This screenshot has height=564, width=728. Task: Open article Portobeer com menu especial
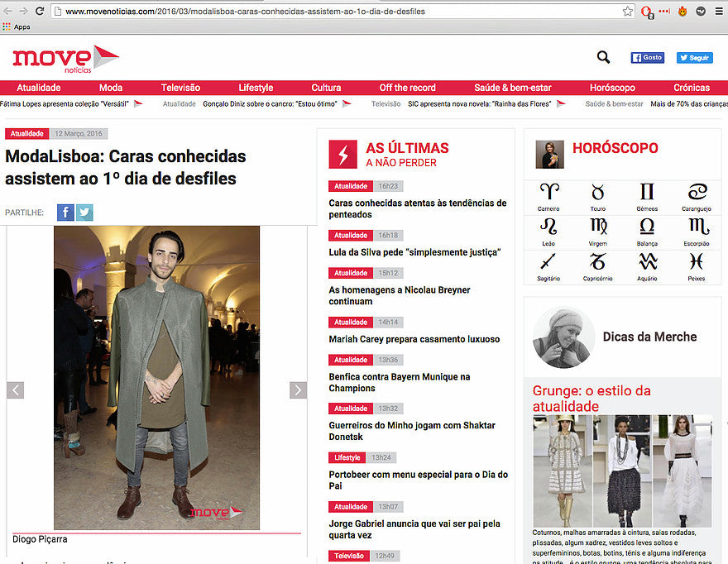coord(419,480)
